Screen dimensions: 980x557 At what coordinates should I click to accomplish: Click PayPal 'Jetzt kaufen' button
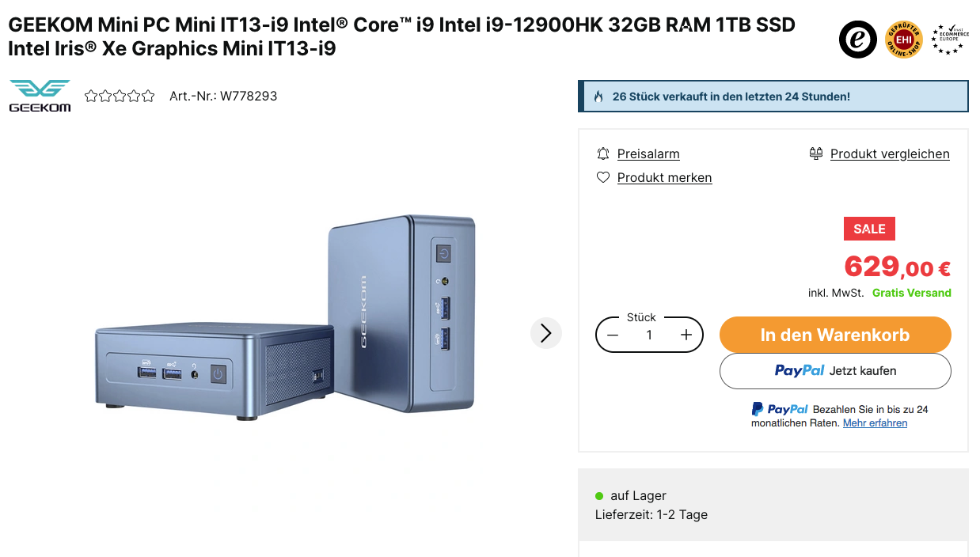pos(835,370)
